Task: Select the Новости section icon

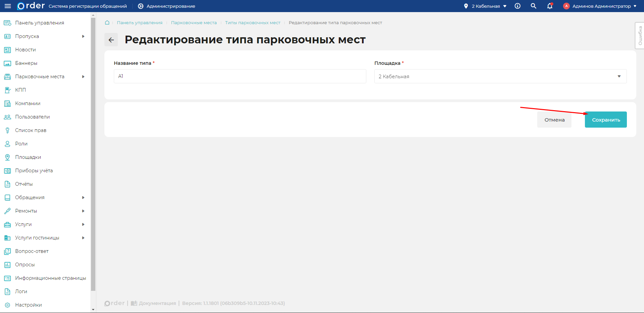Action: (7, 49)
